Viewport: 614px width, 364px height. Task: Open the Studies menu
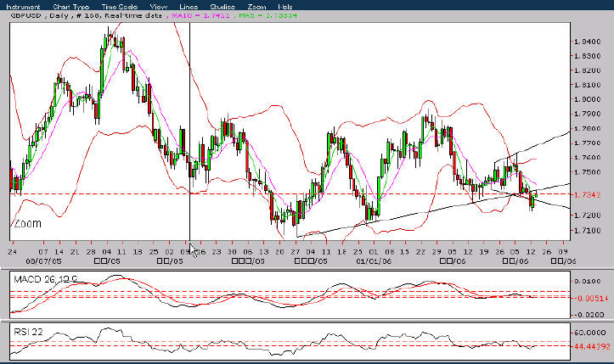[223, 7]
